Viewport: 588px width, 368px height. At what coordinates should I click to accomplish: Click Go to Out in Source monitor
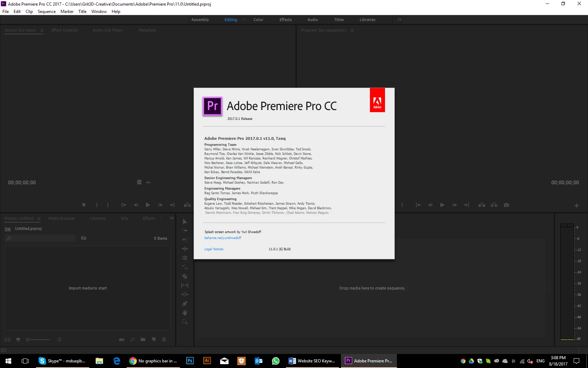click(172, 205)
